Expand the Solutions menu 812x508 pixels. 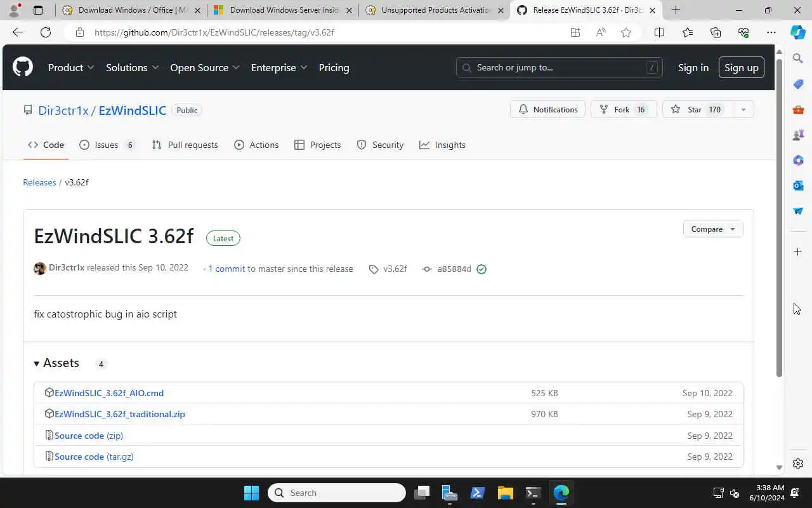(x=132, y=67)
